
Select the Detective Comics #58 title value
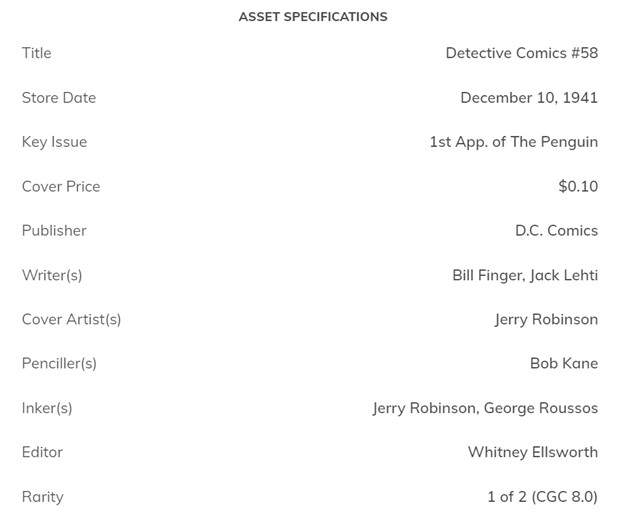[x=521, y=53]
